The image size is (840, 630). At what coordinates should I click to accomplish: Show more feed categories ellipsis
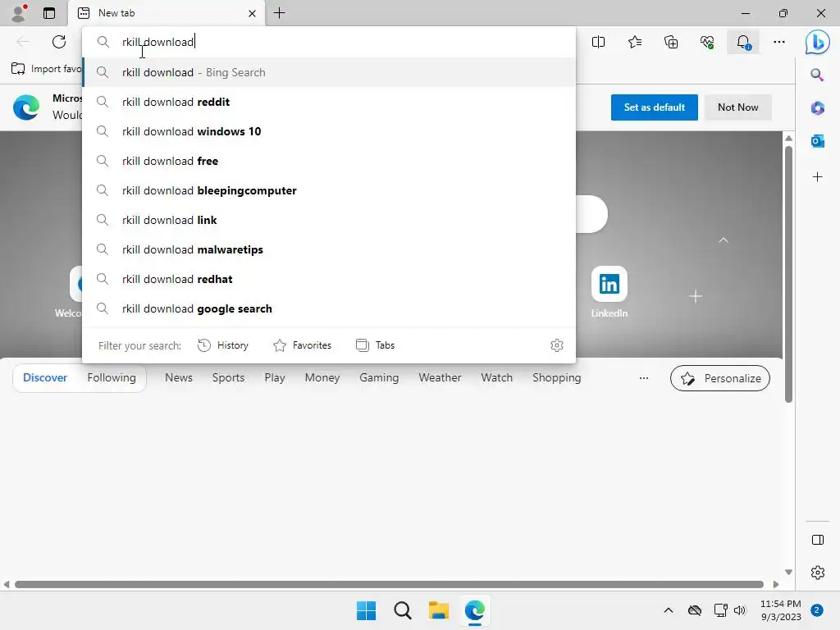pos(643,378)
